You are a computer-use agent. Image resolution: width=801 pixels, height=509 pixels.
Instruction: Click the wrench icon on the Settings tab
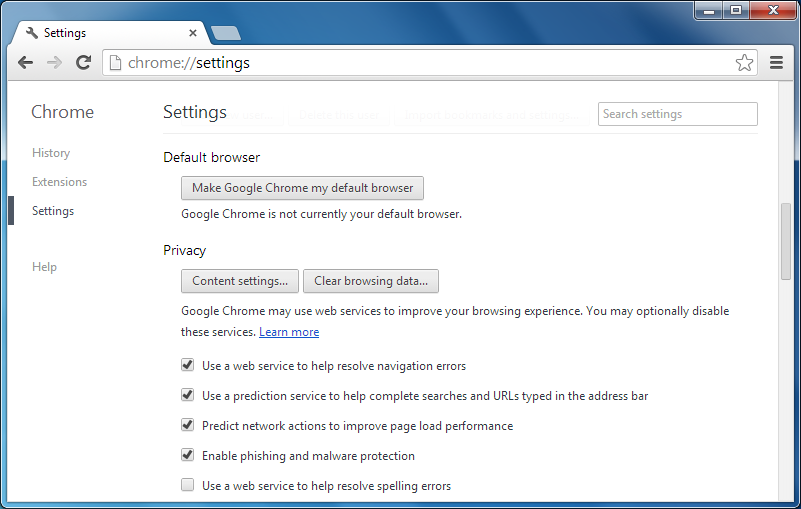tap(32, 33)
